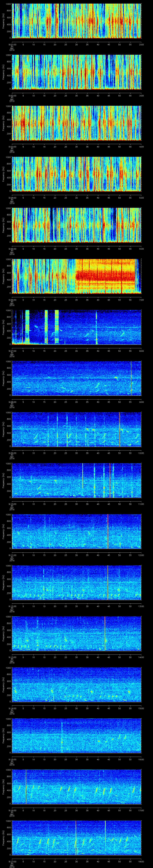Click the red spike in the 9:08:00 spectrogram

pyautogui.click(x=131, y=378)
